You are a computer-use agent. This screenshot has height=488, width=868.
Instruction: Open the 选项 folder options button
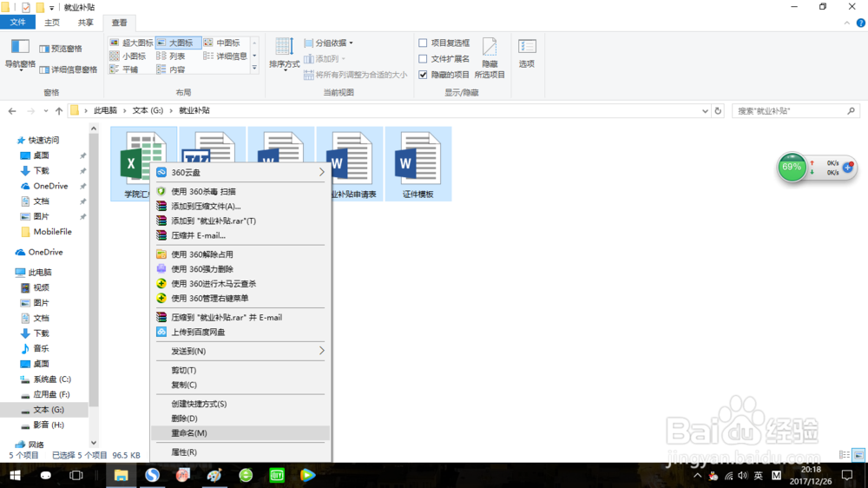pyautogui.click(x=527, y=54)
